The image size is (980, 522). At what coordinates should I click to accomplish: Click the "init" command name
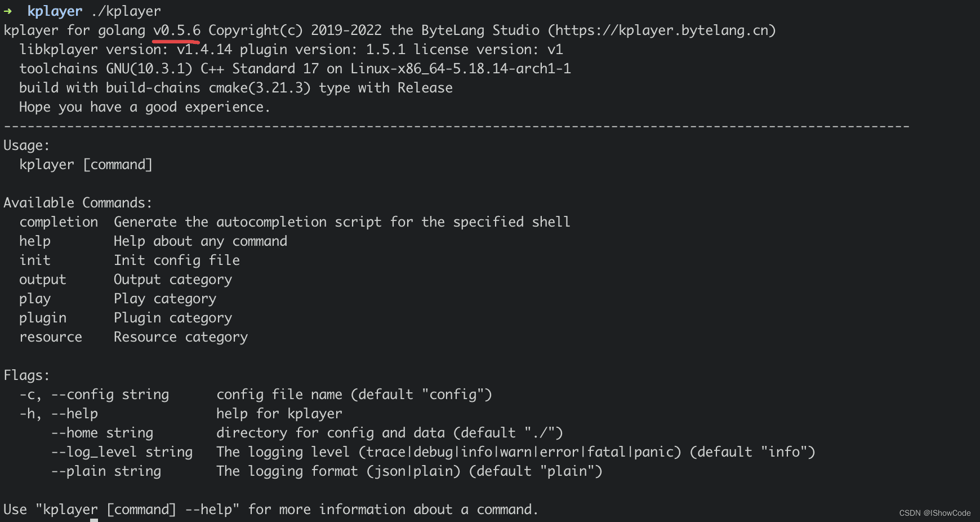click(35, 260)
